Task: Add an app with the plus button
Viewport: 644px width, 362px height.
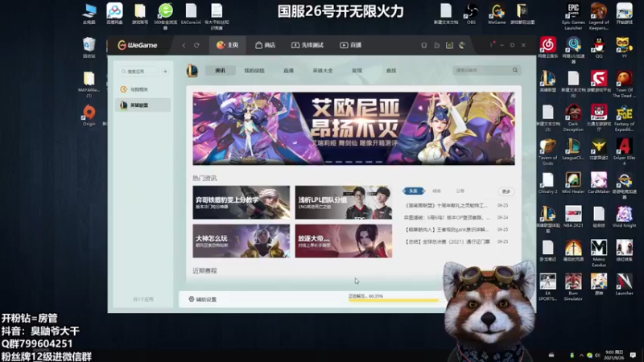Action: point(165,72)
